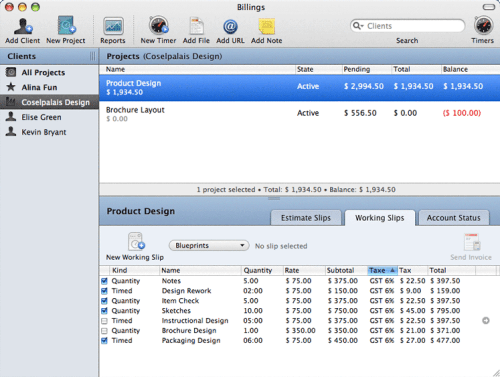Click the Kind column header
Image resolution: width=500 pixels, height=377 pixels.
(134, 270)
